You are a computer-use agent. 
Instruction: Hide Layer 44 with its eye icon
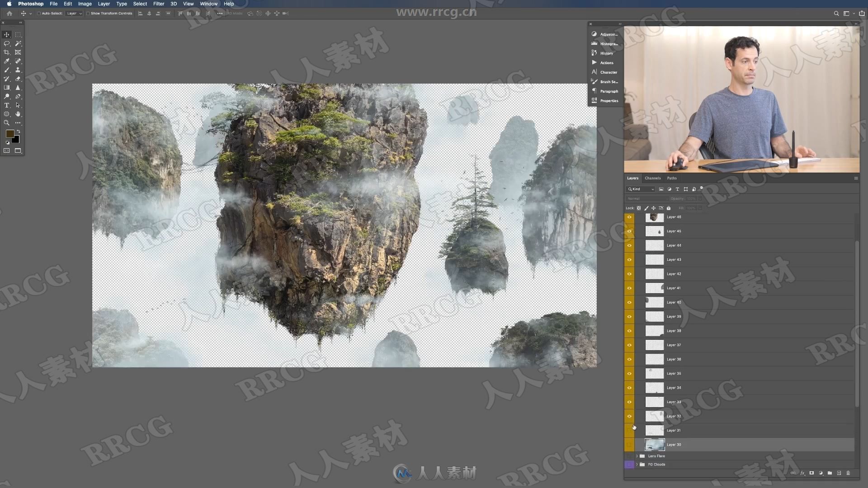click(x=629, y=245)
